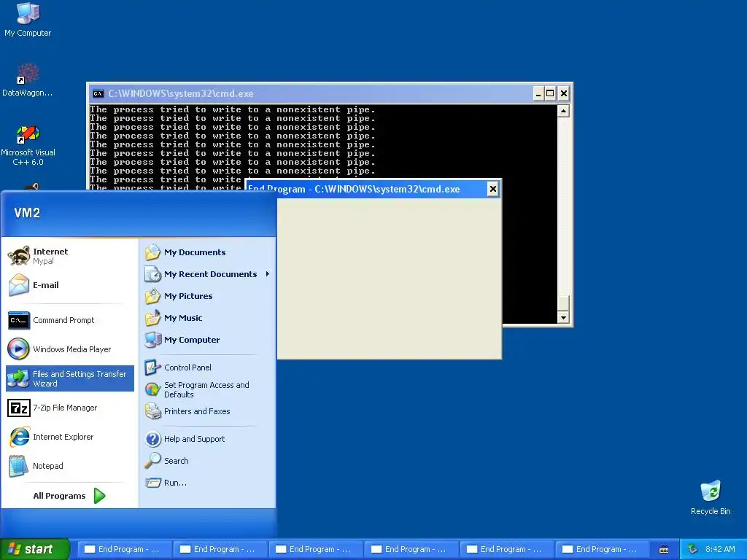Click the VM2 user name header
The image size is (747, 560).
tap(27, 213)
